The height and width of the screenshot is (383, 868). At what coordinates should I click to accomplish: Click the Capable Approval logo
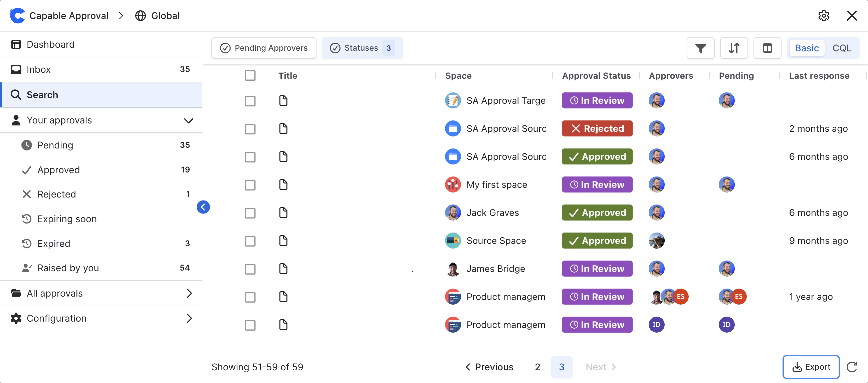coord(17,16)
